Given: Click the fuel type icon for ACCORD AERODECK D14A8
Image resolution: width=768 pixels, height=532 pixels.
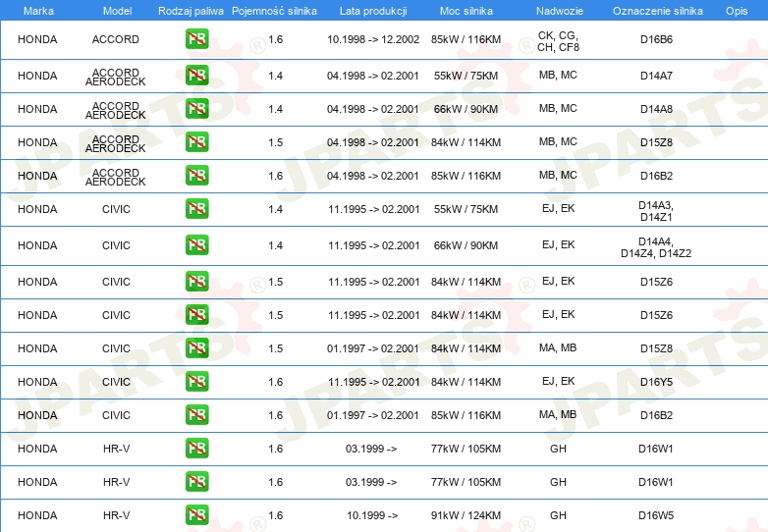Looking at the screenshot, I should click(196, 109).
